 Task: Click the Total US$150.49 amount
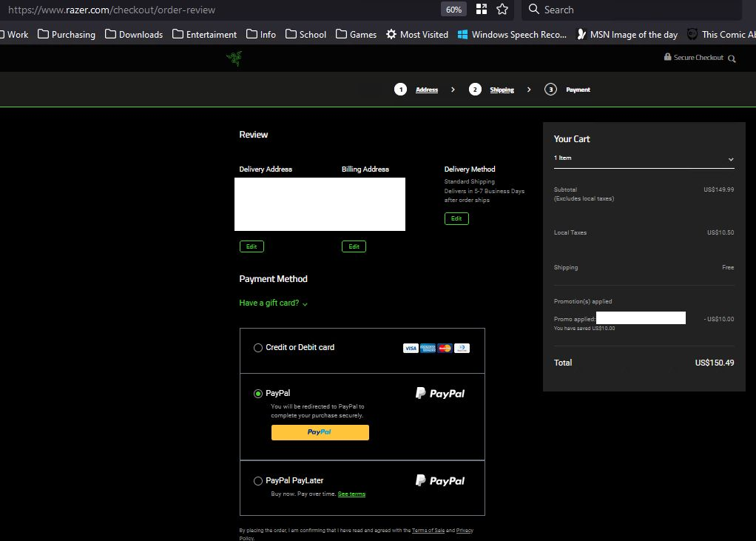click(x=714, y=363)
